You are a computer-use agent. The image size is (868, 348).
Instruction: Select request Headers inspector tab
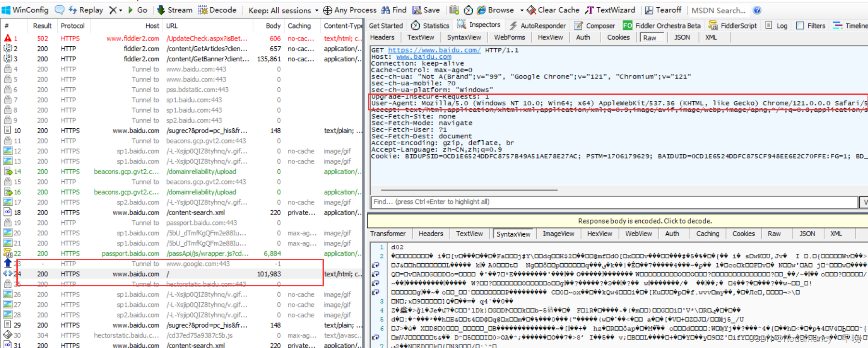tap(382, 37)
